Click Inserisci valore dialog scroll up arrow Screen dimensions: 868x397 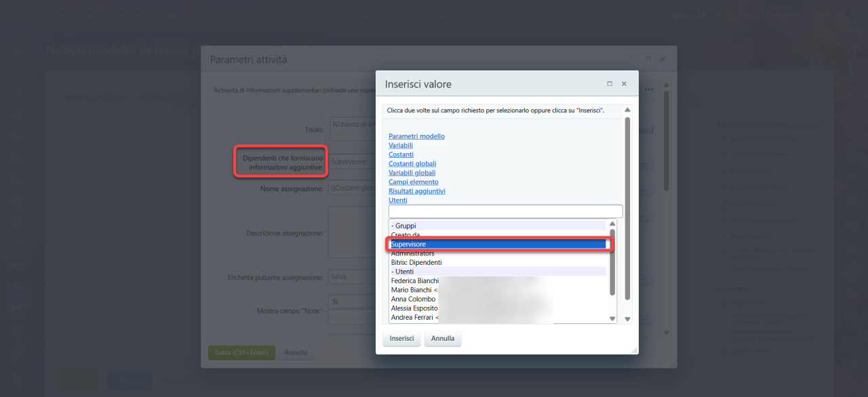627,110
